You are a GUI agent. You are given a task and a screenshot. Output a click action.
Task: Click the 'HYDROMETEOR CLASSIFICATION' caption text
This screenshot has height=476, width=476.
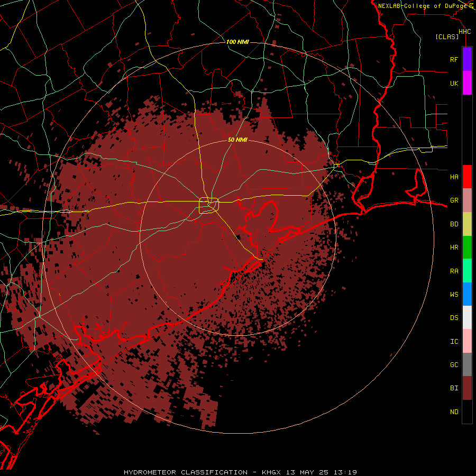[186, 472]
